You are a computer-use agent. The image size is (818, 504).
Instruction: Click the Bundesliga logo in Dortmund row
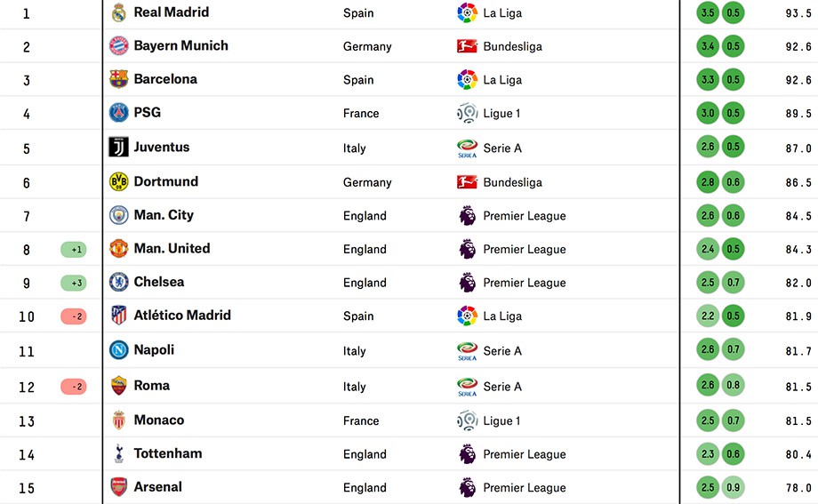coord(467,182)
